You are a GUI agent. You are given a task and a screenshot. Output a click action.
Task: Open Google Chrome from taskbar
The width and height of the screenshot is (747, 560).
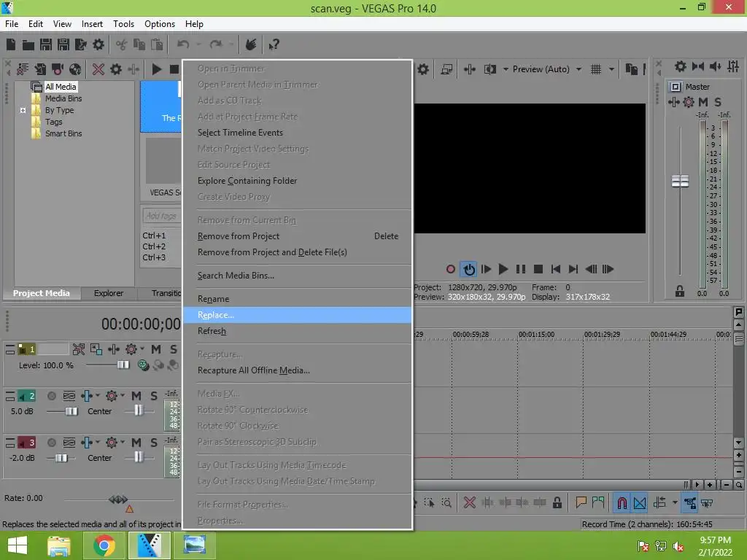(104, 545)
